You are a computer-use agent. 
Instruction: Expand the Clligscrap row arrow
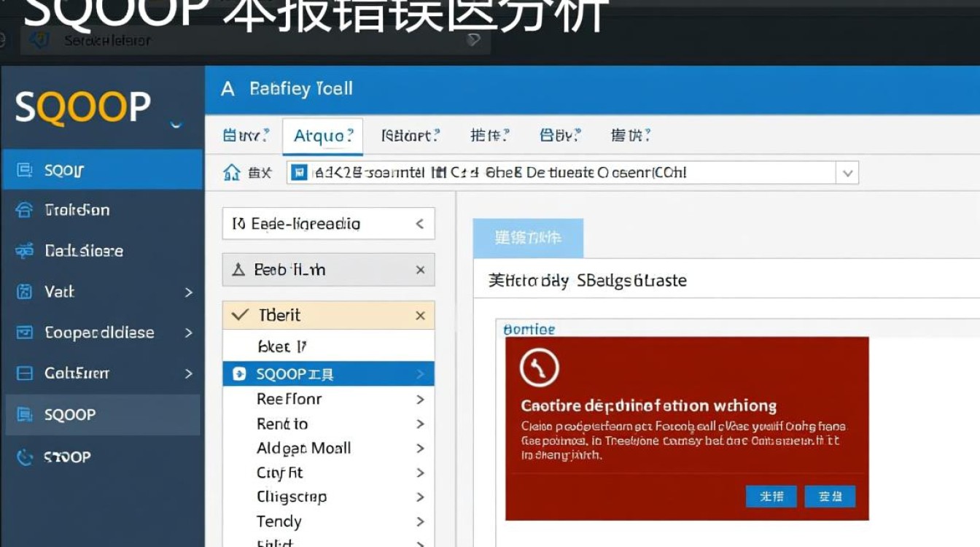tap(420, 497)
